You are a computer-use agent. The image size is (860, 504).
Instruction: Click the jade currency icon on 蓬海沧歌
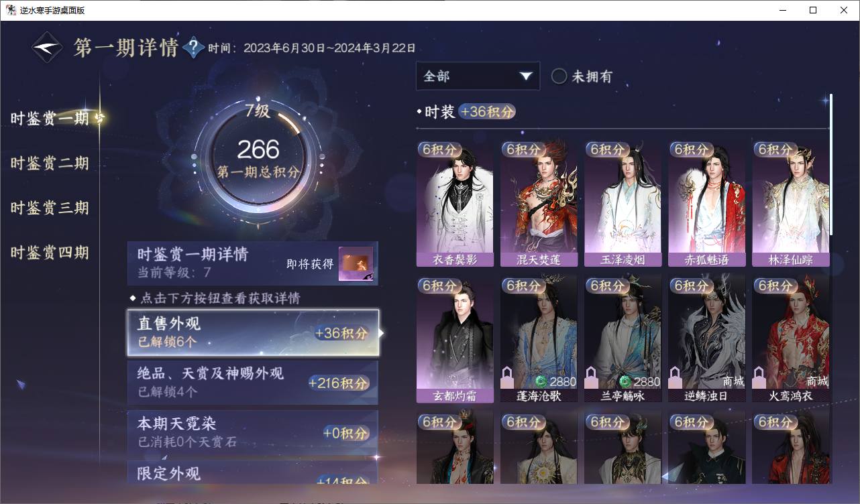point(541,382)
